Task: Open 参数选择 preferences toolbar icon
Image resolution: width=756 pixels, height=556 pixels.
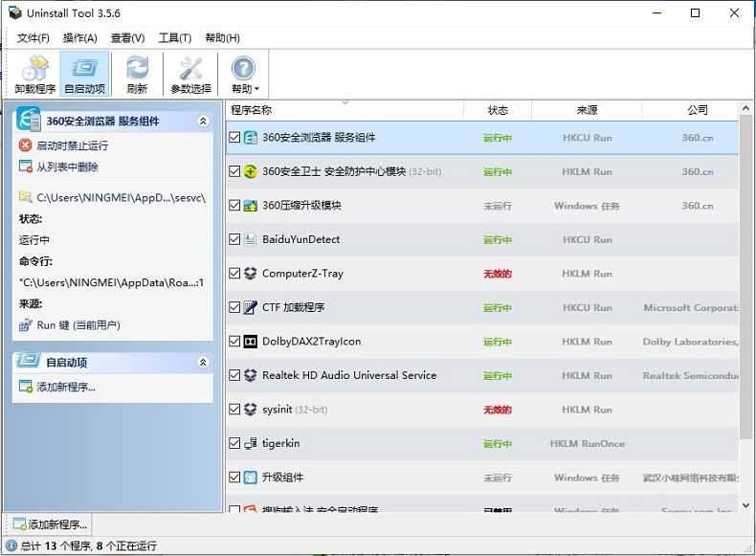Action: [191, 75]
